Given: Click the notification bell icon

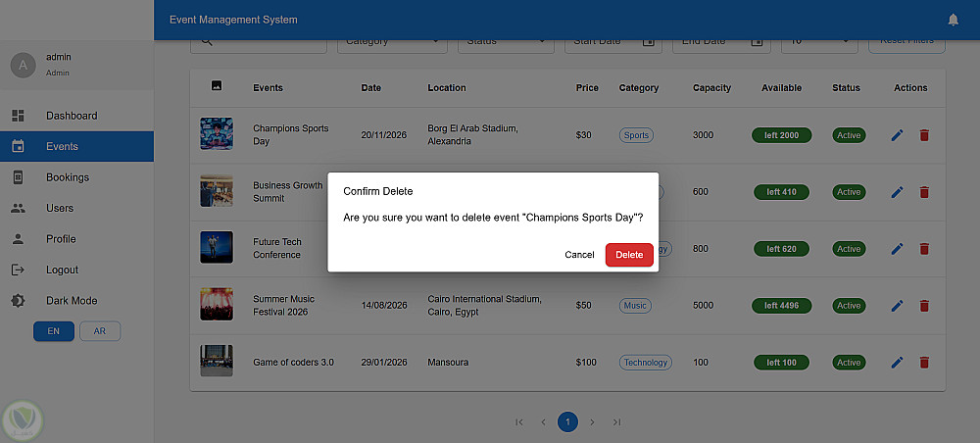Looking at the screenshot, I should [x=954, y=20].
